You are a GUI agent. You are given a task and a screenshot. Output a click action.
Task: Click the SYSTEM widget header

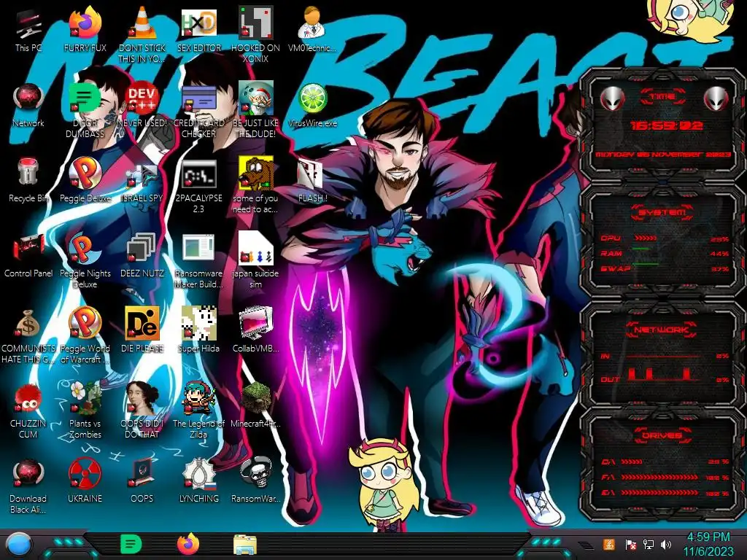point(662,212)
